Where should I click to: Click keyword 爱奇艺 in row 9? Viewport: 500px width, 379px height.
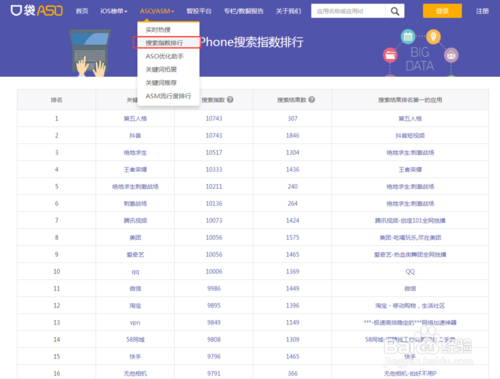point(135,254)
